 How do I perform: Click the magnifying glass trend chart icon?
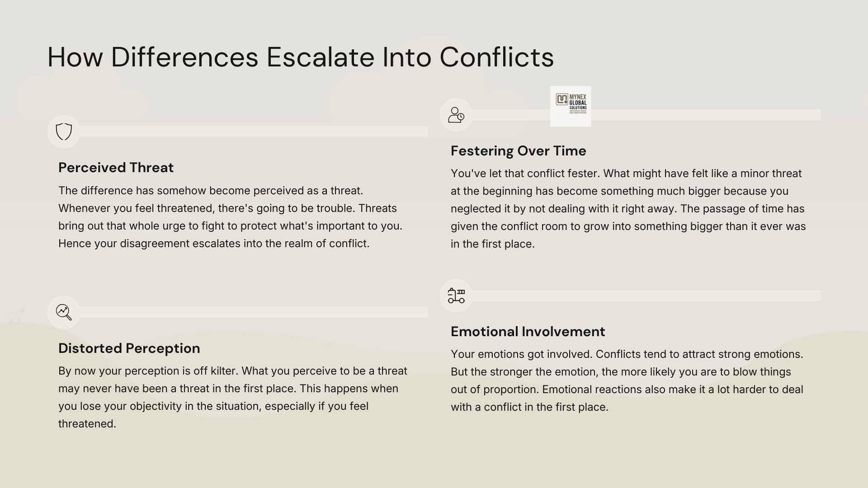click(x=64, y=312)
